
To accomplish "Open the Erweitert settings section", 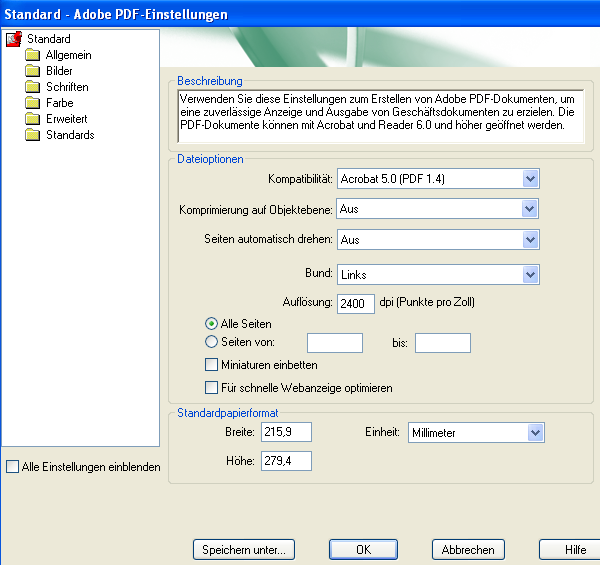I will [x=67, y=119].
